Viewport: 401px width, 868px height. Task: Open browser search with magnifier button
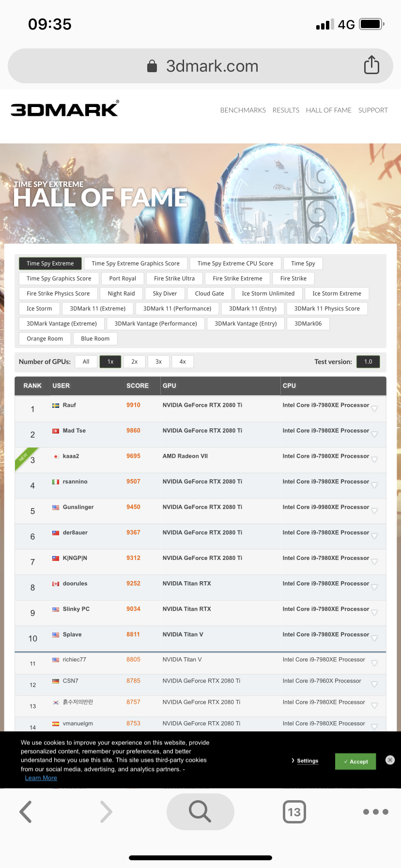200,812
